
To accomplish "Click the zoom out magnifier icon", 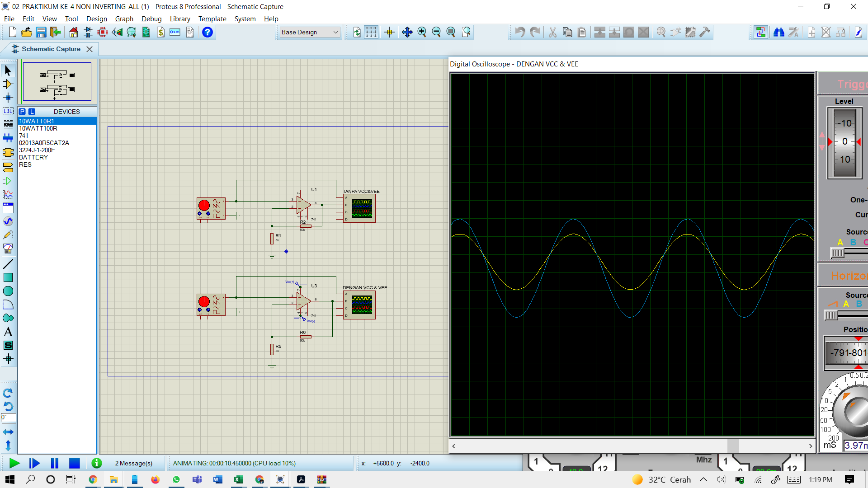I will [436, 32].
